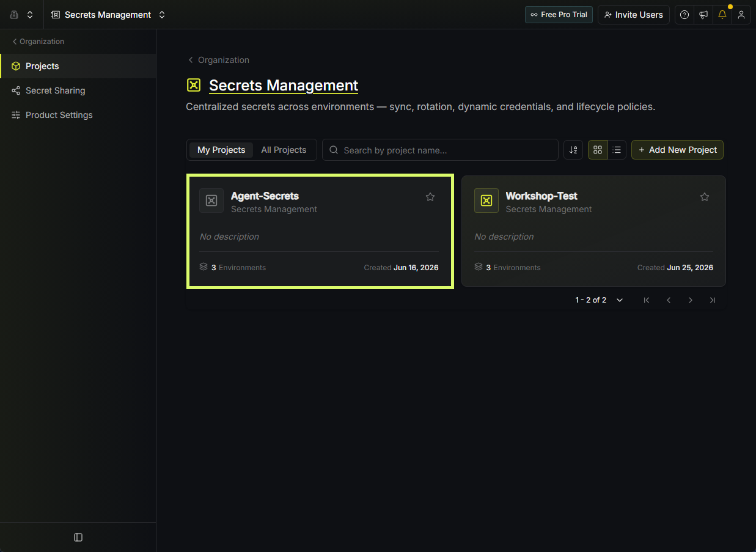
Task: Star the Workshop-Test project
Action: tap(705, 197)
